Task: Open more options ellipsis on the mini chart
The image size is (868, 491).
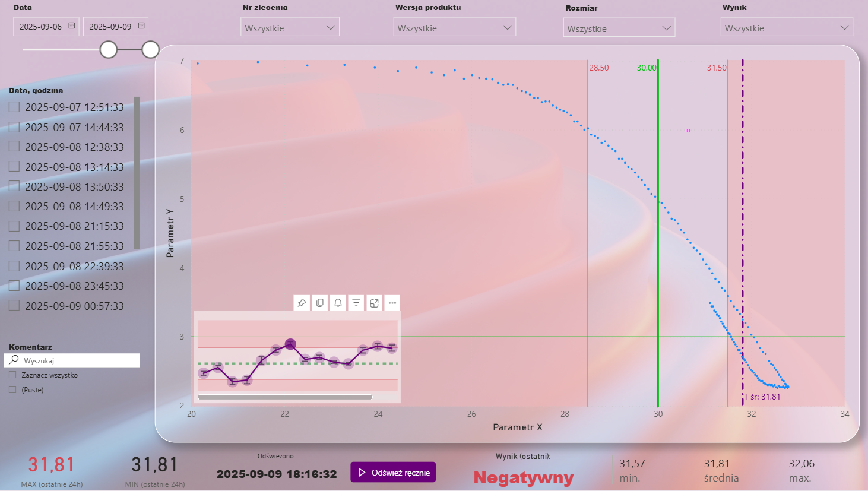Action: [392, 303]
